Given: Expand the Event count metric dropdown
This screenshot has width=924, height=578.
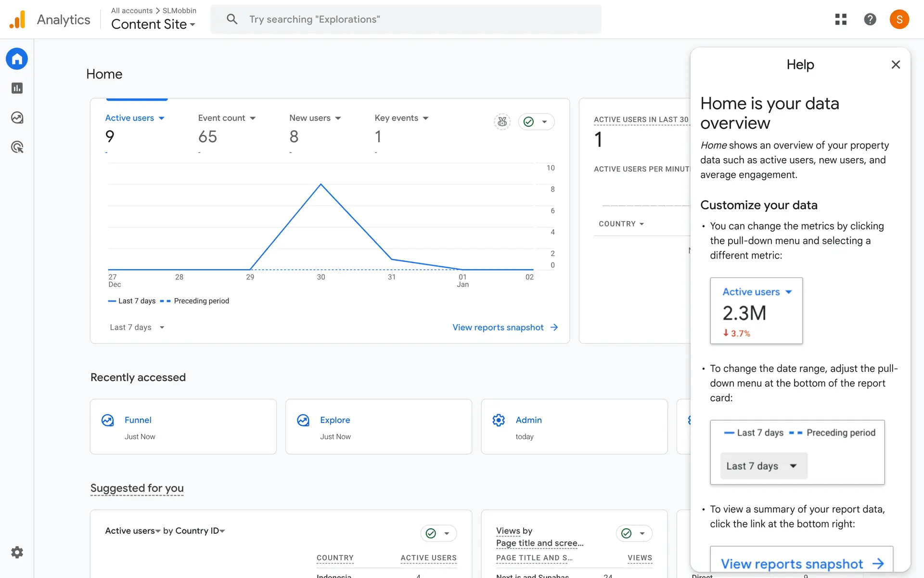Looking at the screenshot, I should click(x=227, y=118).
